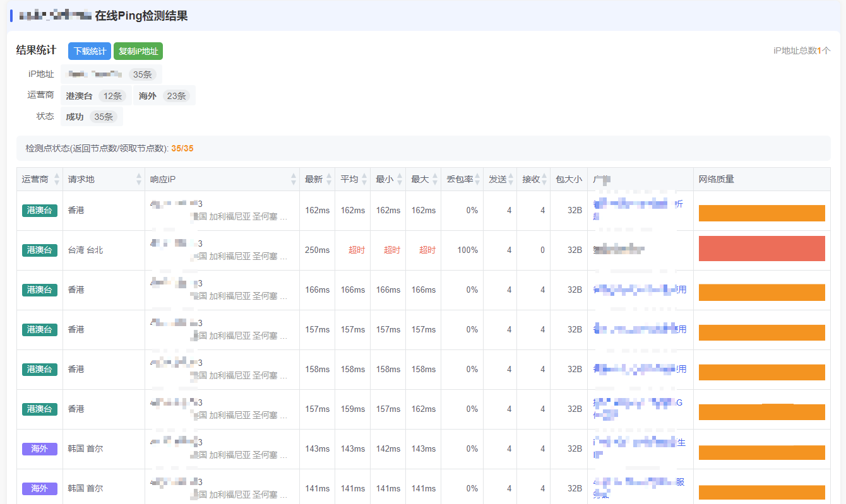Click the red network quality bar
This screenshot has height=504, width=846.
tap(762, 249)
